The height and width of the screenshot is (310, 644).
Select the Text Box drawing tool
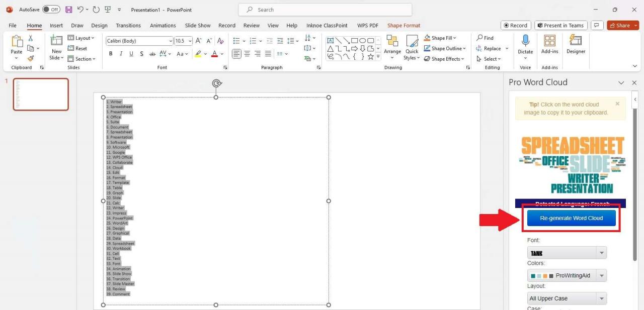(331, 40)
